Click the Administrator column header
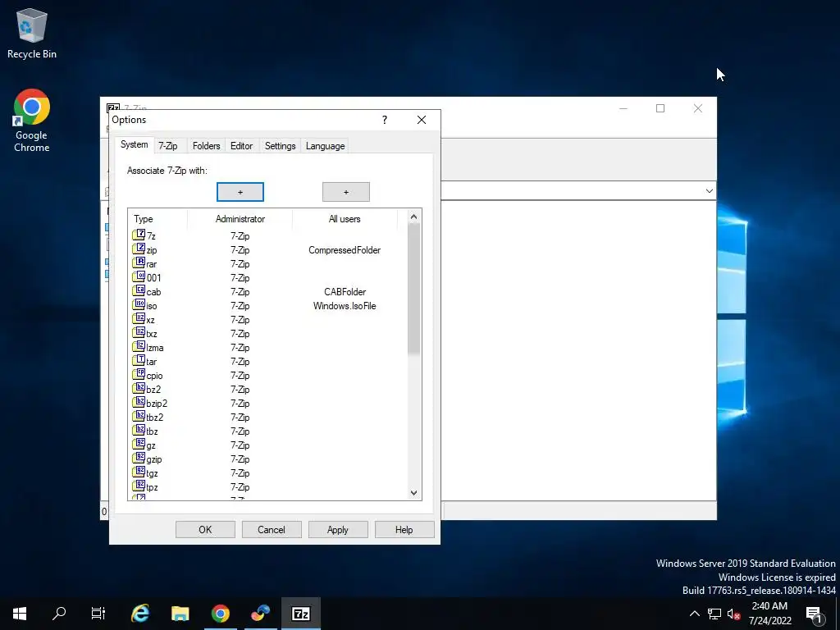This screenshot has width=840, height=630. click(x=240, y=219)
